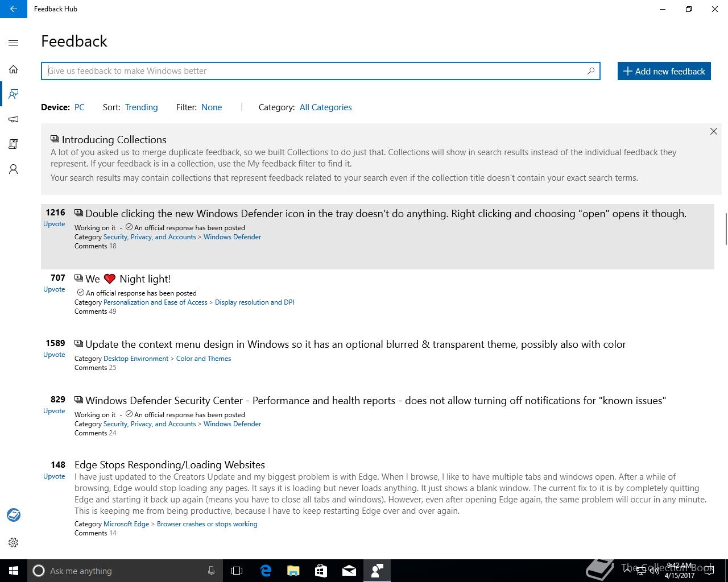Open the Sort Trending dropdown
This screenshot has width=728, height=582.
(142, 107)
